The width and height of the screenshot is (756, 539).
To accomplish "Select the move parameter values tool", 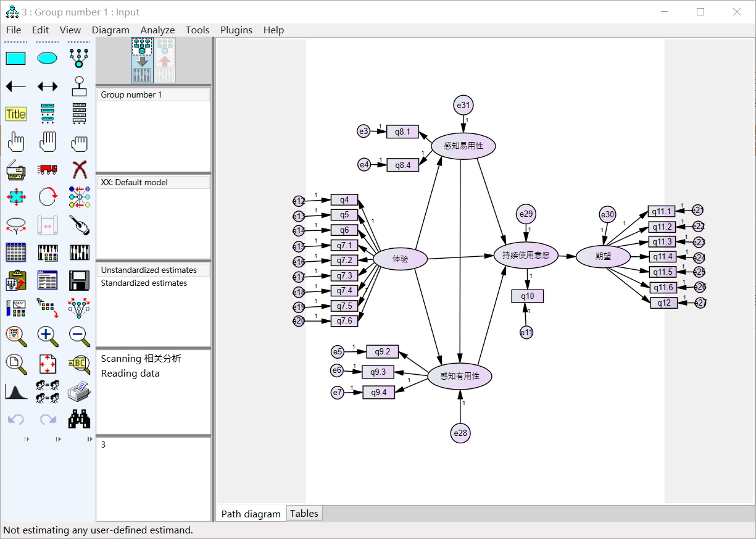I will pos(15,225).
